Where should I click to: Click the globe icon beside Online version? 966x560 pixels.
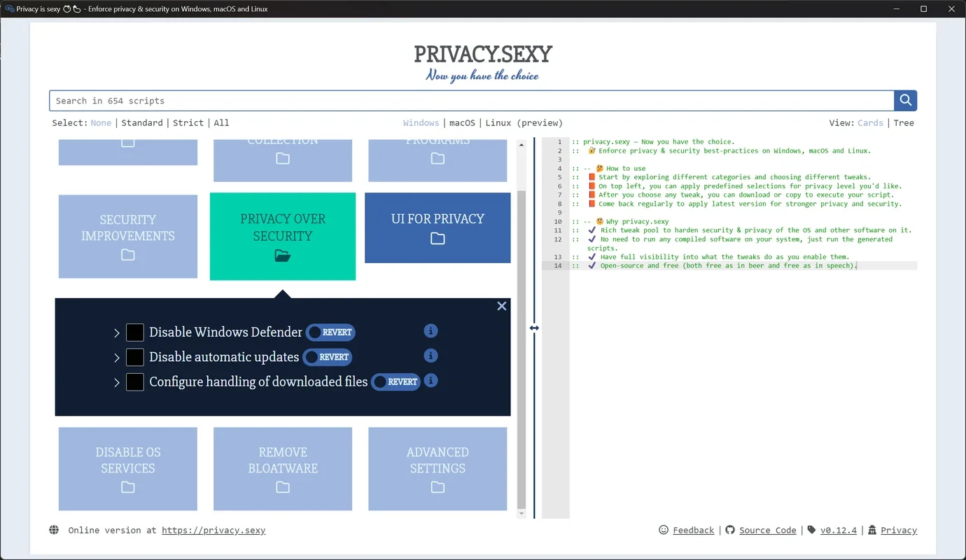click(54, 530)
